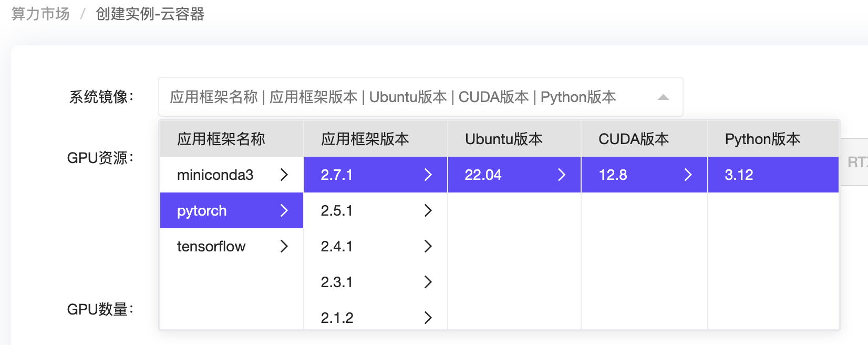Collapse the system image dropdown triangle
This screenshot has height=345, width=868.
click(663, 97)
